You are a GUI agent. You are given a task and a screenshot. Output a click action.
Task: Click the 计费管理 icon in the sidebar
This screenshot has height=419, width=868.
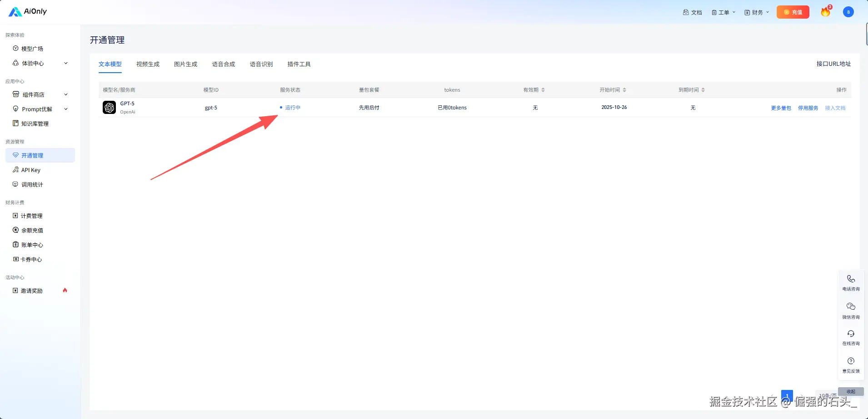point(15,216)
